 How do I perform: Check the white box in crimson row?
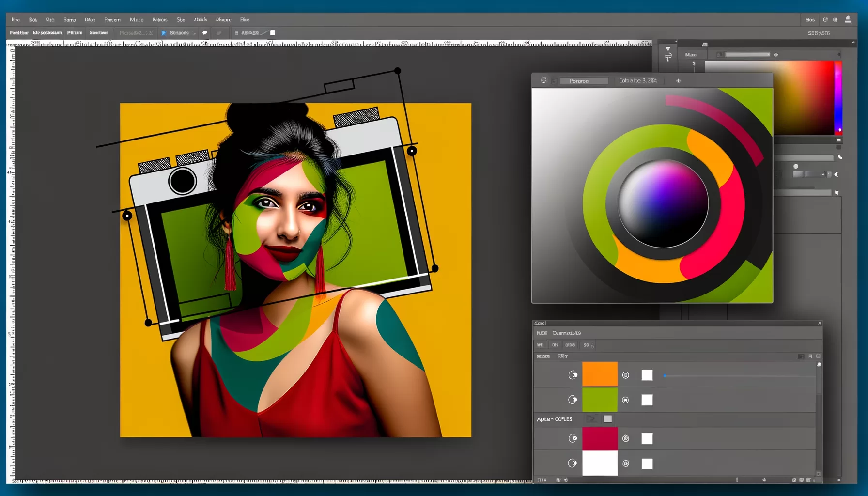[x=647, y=438]
